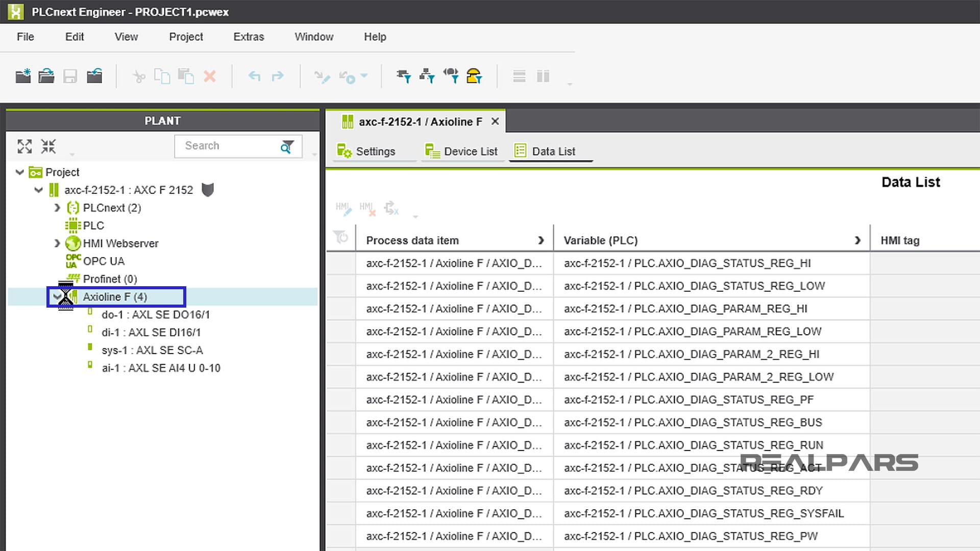
Task: Click the chat bubble filter icon
Action: [451, 76]
